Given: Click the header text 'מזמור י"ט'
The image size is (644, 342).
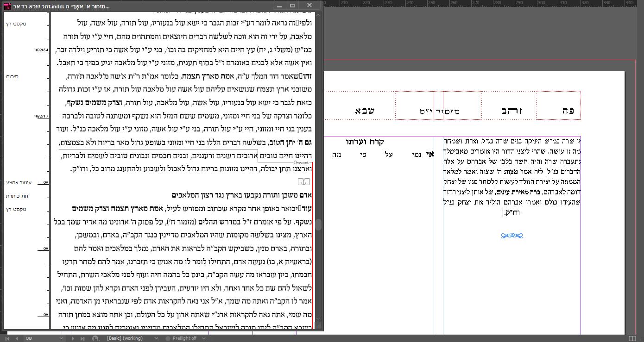Looking at the screenshot, I should click(x=439, y=111).
